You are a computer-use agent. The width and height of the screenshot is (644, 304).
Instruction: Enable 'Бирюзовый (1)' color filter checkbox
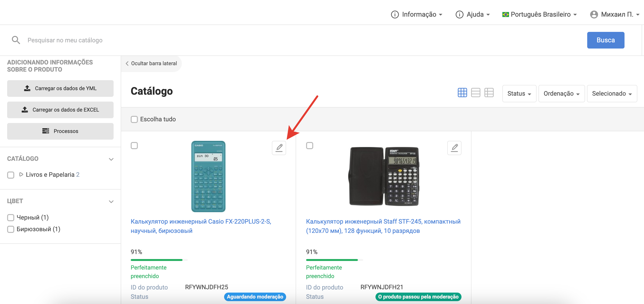click(x=11, y=229)
